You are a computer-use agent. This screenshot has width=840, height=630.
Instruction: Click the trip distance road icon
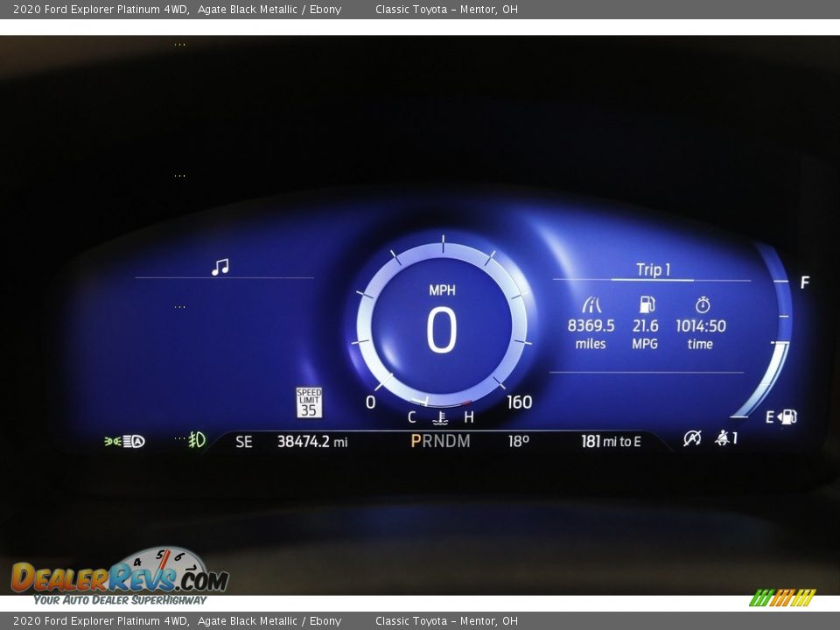pyautogui.click(x=591, y=304)
